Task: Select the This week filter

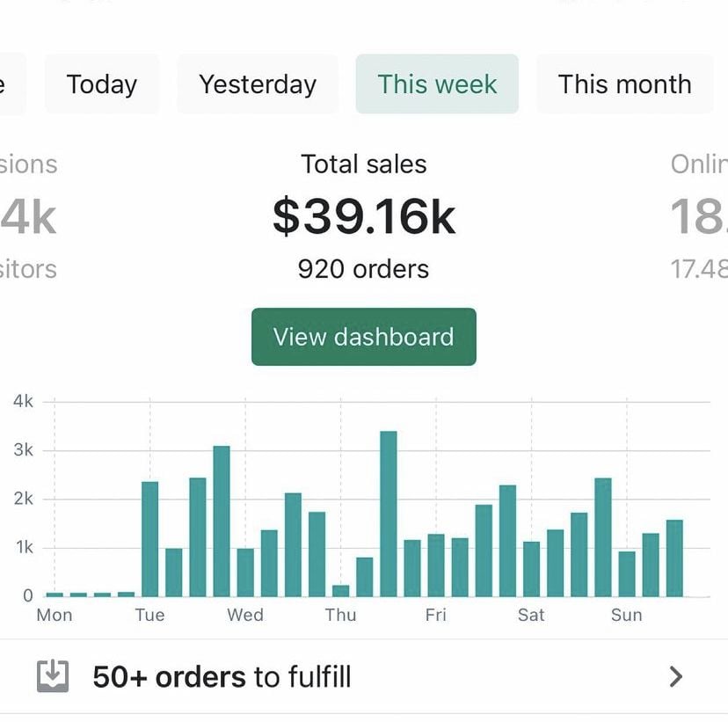Action: click(x=437, y=84)
